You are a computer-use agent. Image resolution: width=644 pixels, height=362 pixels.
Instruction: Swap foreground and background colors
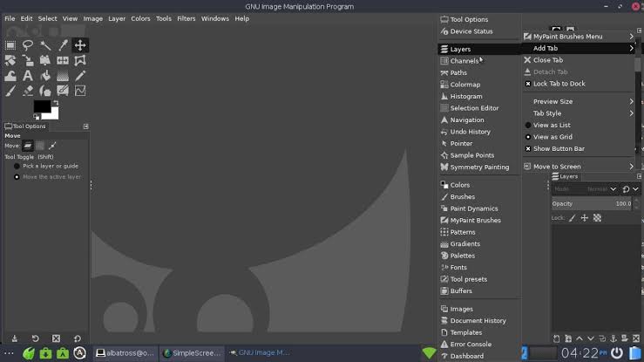(x=56, y=103)
